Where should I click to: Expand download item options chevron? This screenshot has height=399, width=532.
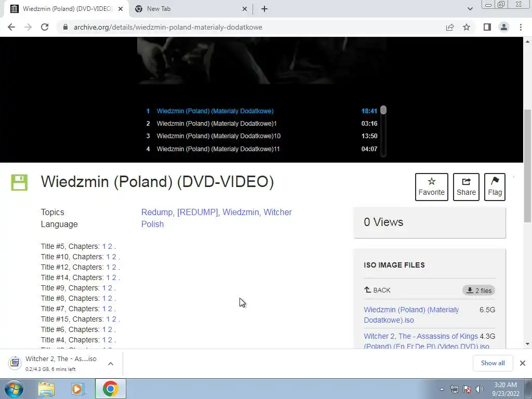(111, 363)
